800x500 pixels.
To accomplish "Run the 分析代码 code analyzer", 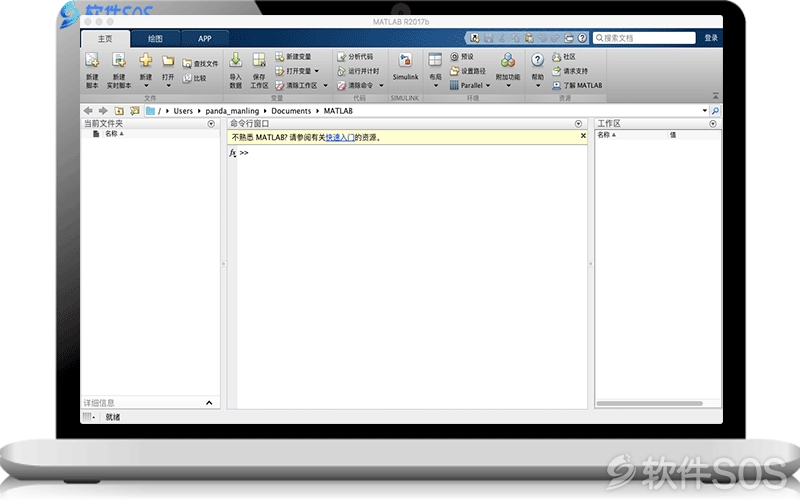I will (355, 57).
